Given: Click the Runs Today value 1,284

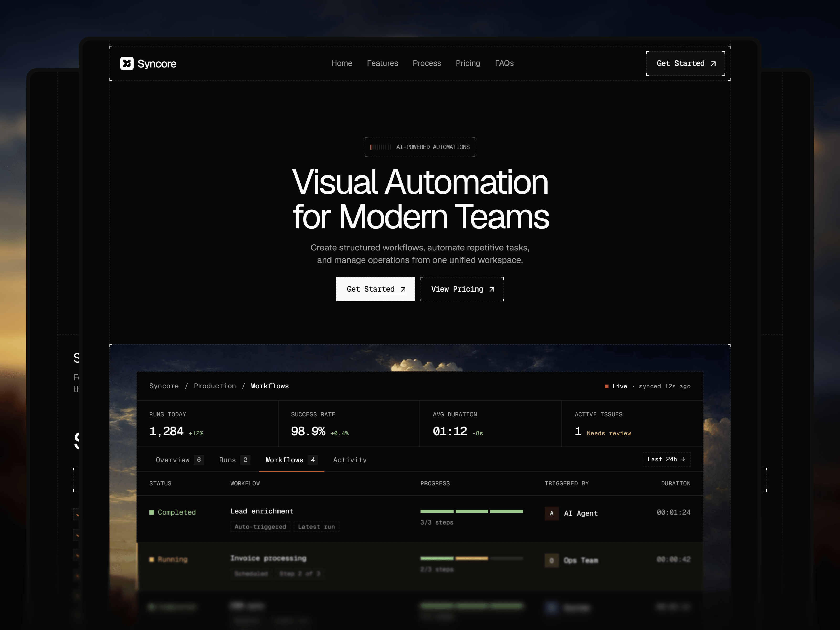Looking at the screenshot, I should pyautogui.click(x=166, y=431).
